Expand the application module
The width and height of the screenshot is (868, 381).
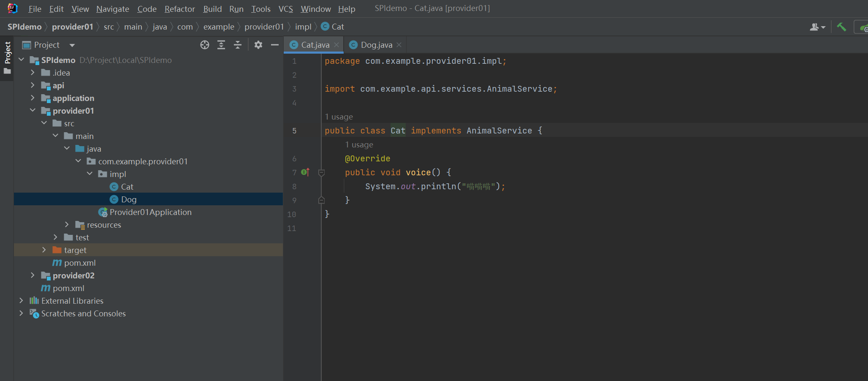click(x=33, y=98)
